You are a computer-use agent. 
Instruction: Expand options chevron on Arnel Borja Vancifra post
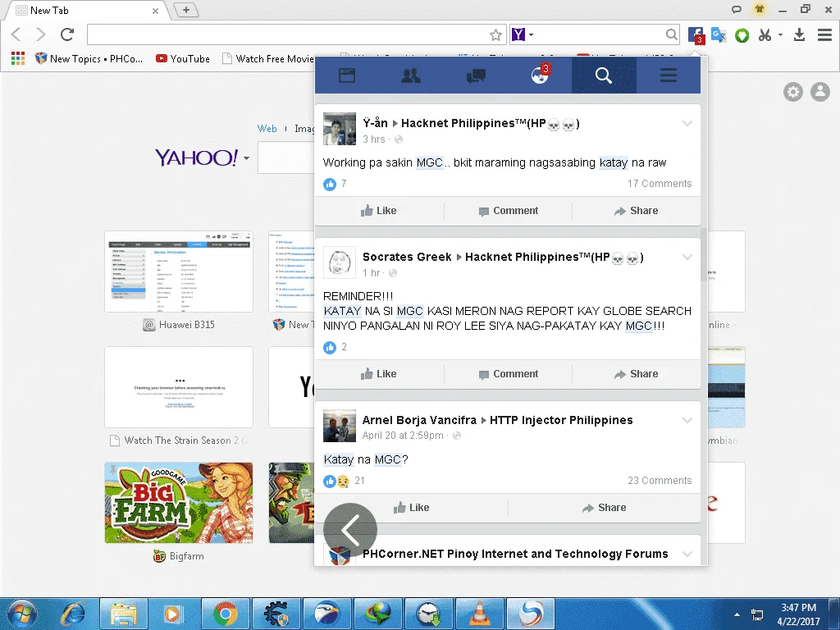[687, 421]
